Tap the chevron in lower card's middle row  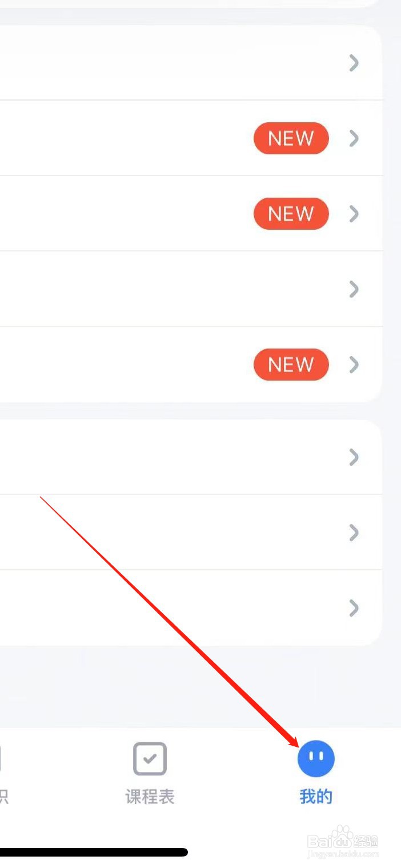354,533
